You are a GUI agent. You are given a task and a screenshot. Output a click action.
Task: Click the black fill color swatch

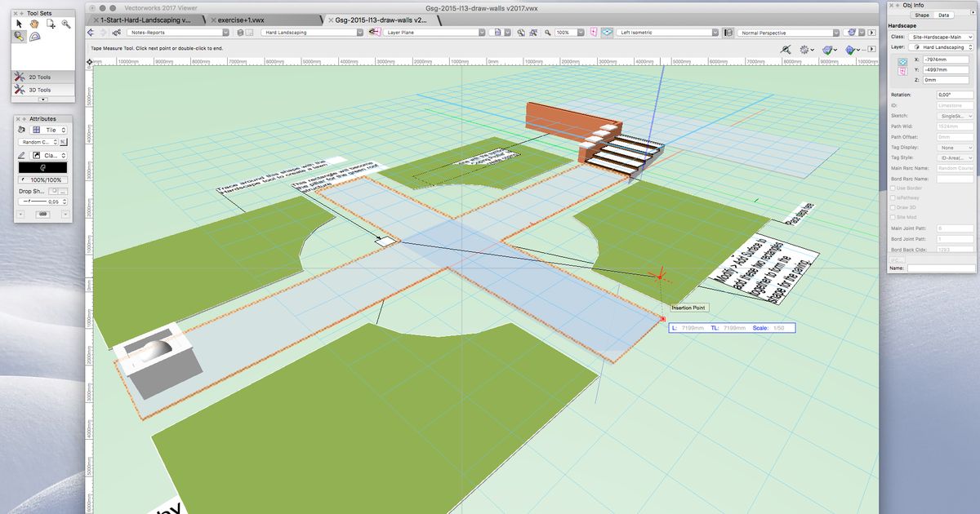coord(42,166)
